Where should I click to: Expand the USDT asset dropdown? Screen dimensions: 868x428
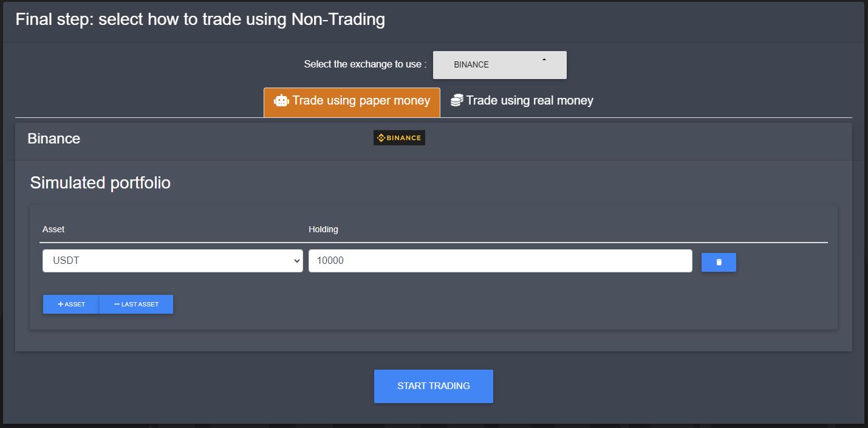(x=173, y=261)
